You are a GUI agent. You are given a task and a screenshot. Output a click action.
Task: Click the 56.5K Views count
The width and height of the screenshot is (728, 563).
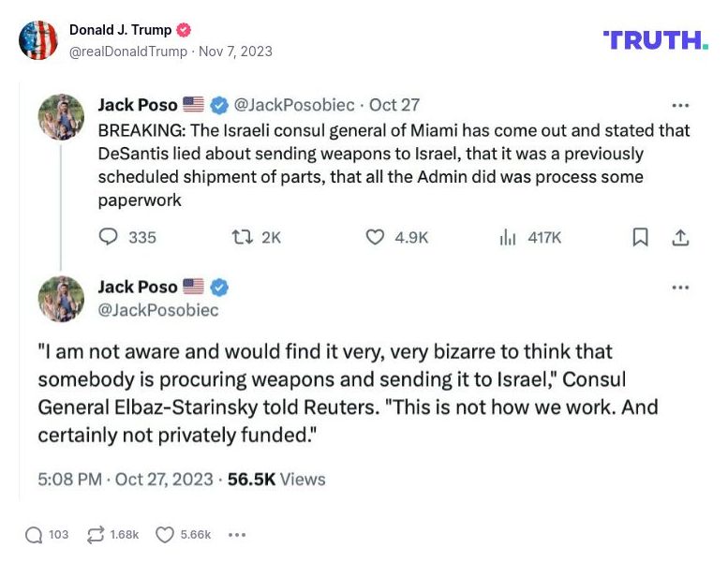[276, 479]
